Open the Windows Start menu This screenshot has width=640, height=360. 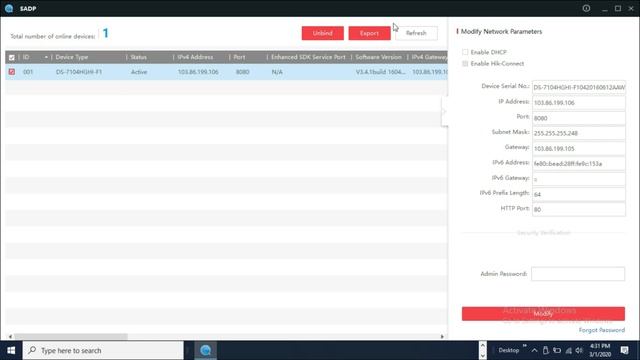(11, 350)
